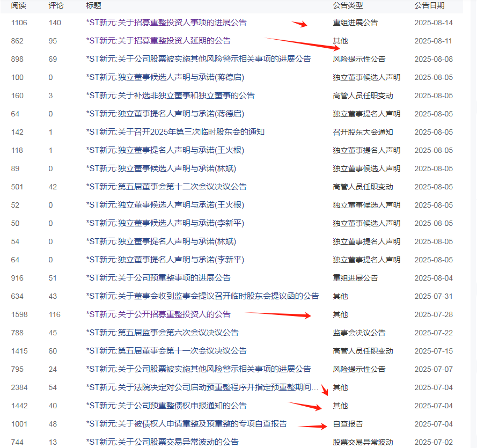Click date 2025-07-31
477x448 pixels.
click(434, 297)
